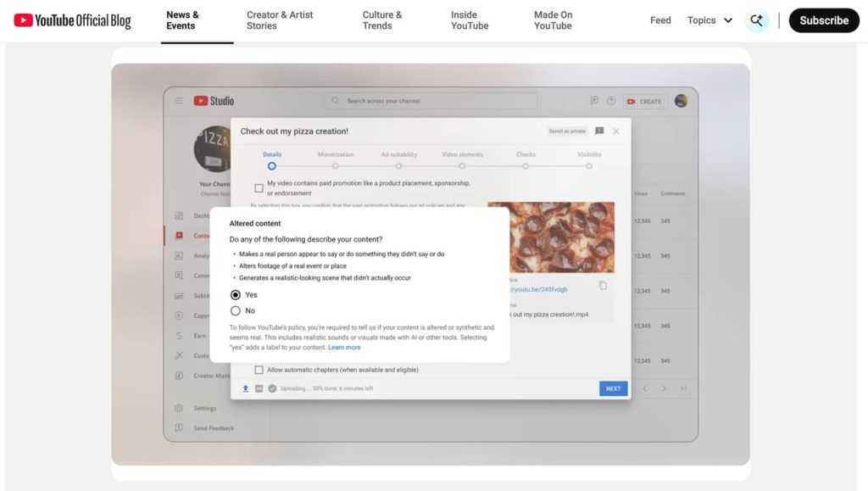Click the Analytics sidebar icon
The height and width of the screenshot is (491, 868).
coord(179,256)
